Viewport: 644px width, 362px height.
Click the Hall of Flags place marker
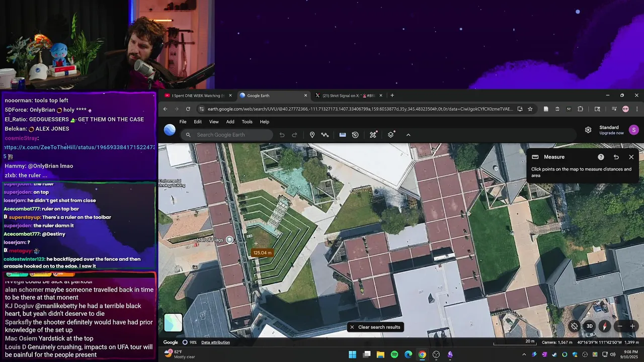229,240
